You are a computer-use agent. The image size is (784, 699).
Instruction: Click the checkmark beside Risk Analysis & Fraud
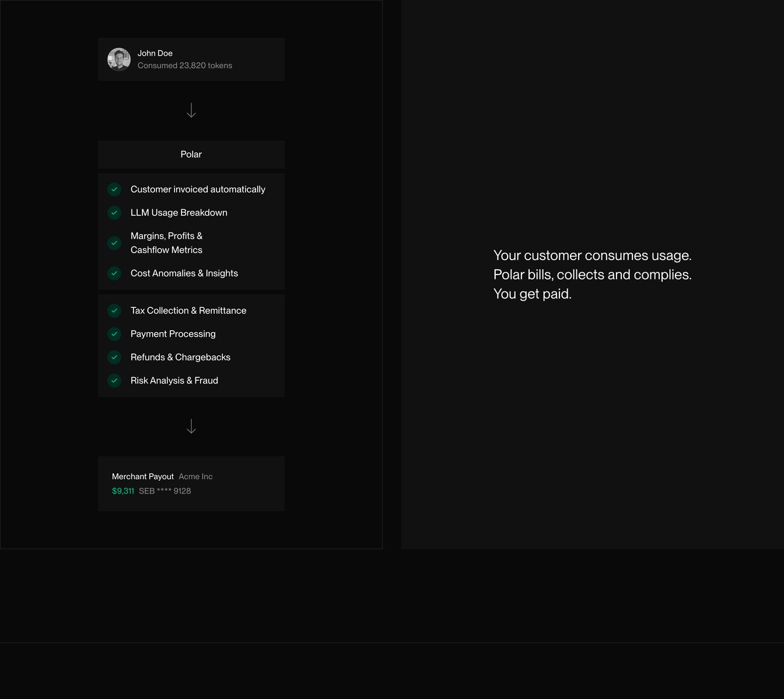point(114,381)
